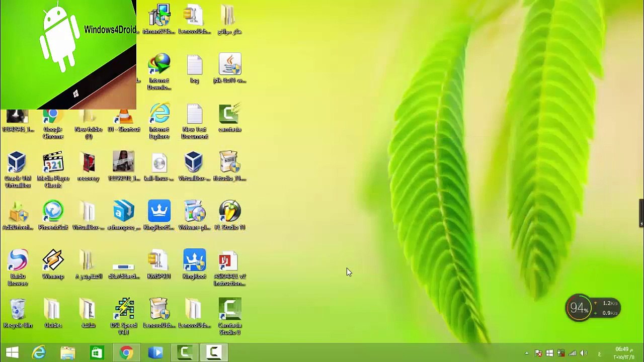The width and height of the screenshot is (644, 362).
Task: Open the taskbar clock showing 06:49
Action: 623,353
